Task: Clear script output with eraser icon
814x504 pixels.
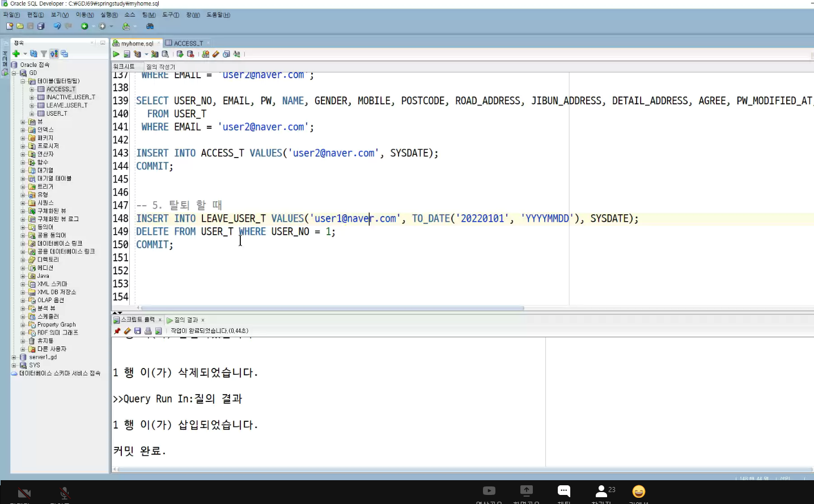Action: click(x=128, y=331)
